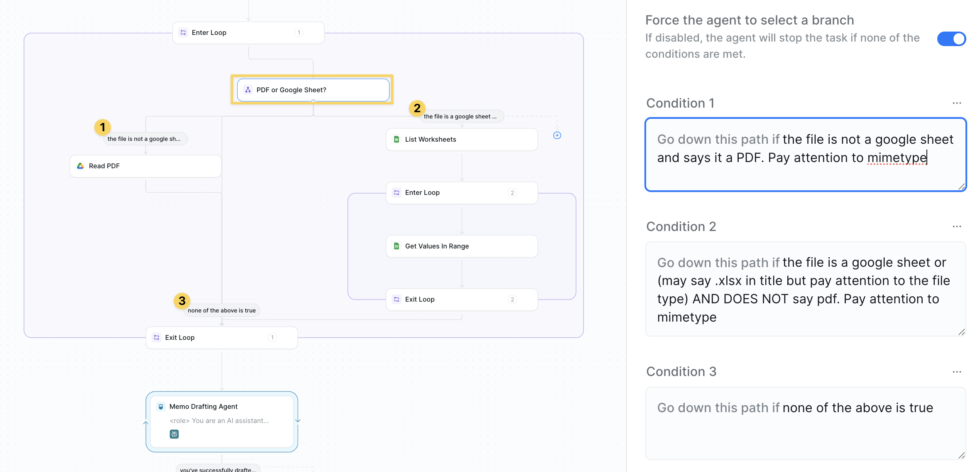
Task: Select the Exit Loop 2 node
Action: pos(461,299)
